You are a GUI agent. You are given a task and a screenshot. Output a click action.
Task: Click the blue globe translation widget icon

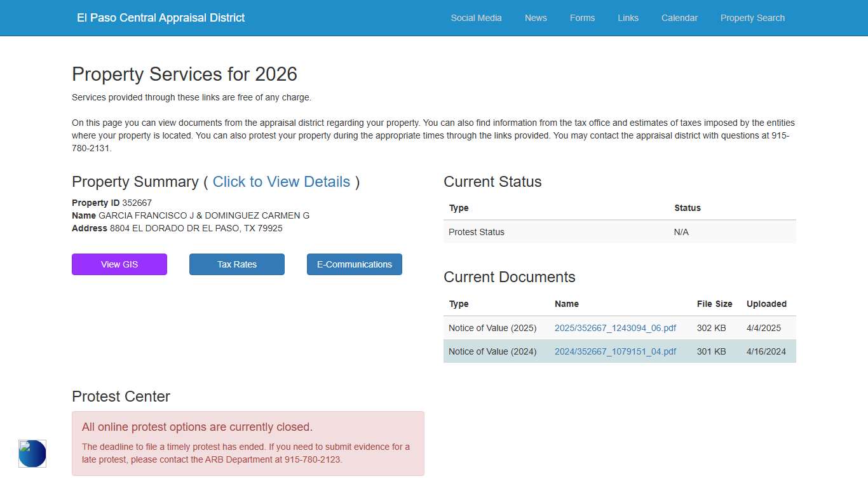tap(32, 454)
